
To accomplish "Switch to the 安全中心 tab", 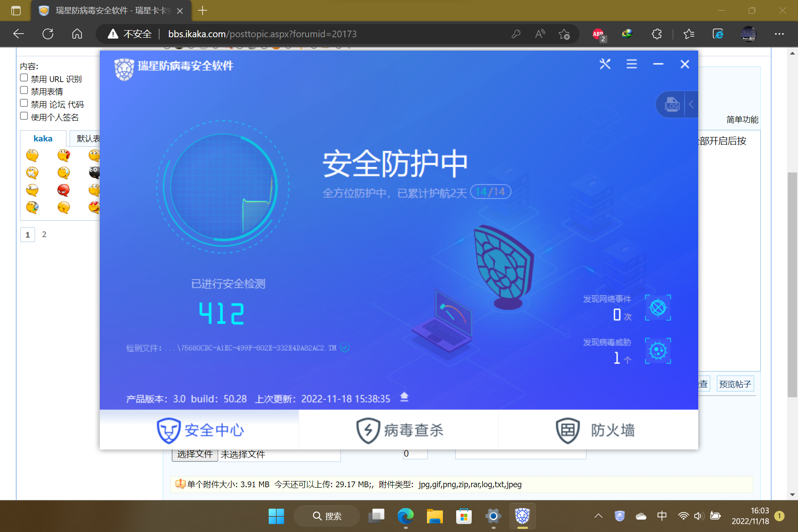I will pyautogui.click(x=199, y=430).
